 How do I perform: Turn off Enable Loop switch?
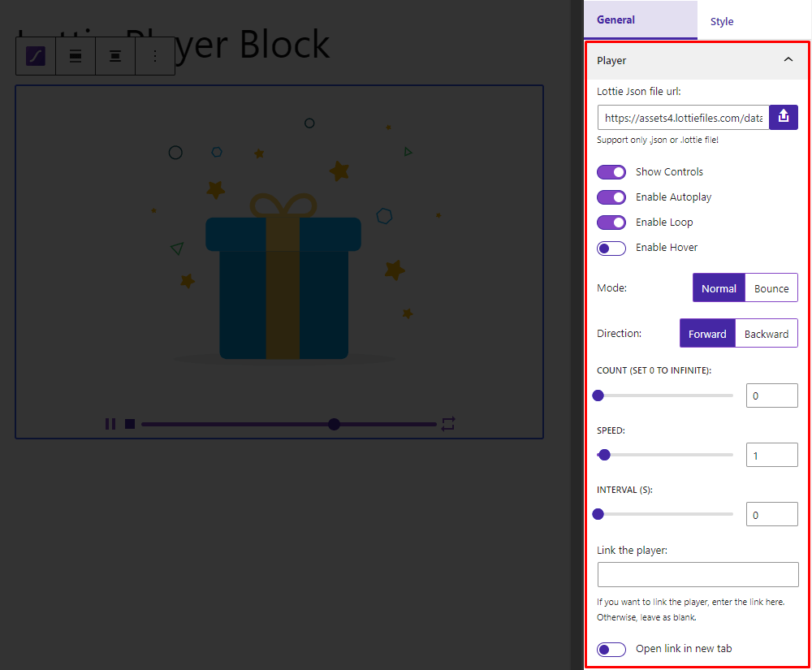(x=611, y=223)
